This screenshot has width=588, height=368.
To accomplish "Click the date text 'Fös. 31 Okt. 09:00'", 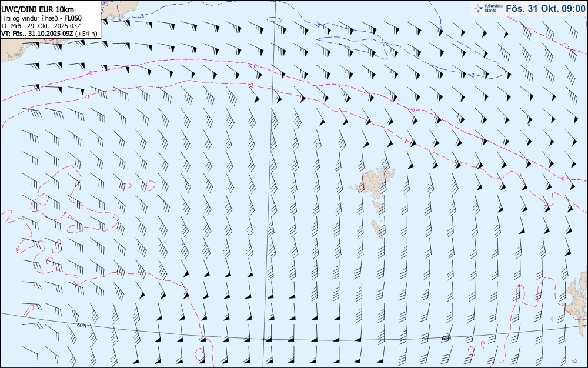I will tap(545, 9).
